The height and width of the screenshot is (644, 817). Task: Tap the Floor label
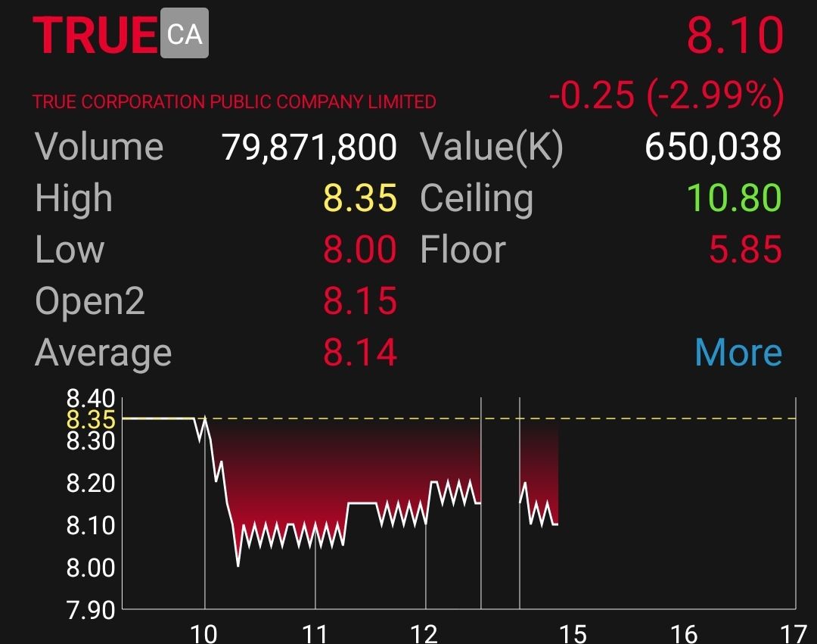point(463,250)
